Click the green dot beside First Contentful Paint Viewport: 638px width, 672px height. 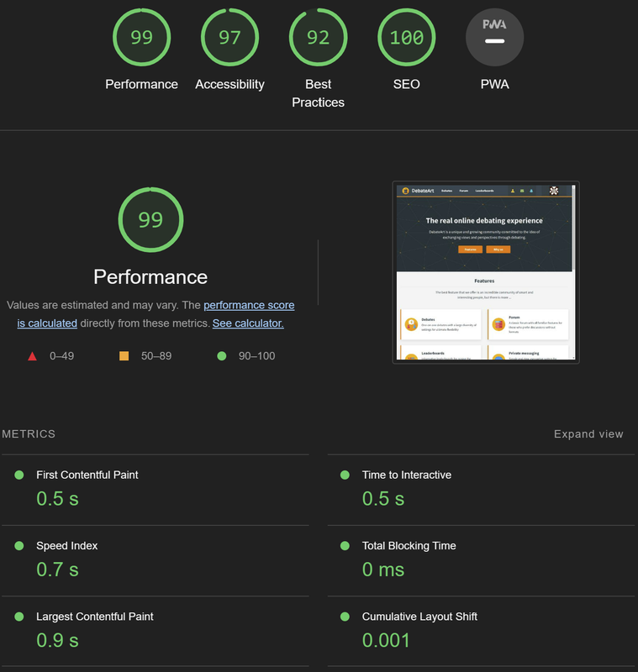tap(19, 475)
